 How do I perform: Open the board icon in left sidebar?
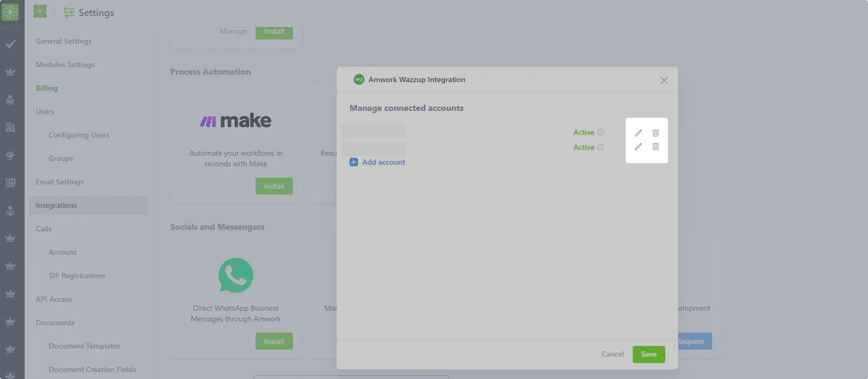[10, 183]
